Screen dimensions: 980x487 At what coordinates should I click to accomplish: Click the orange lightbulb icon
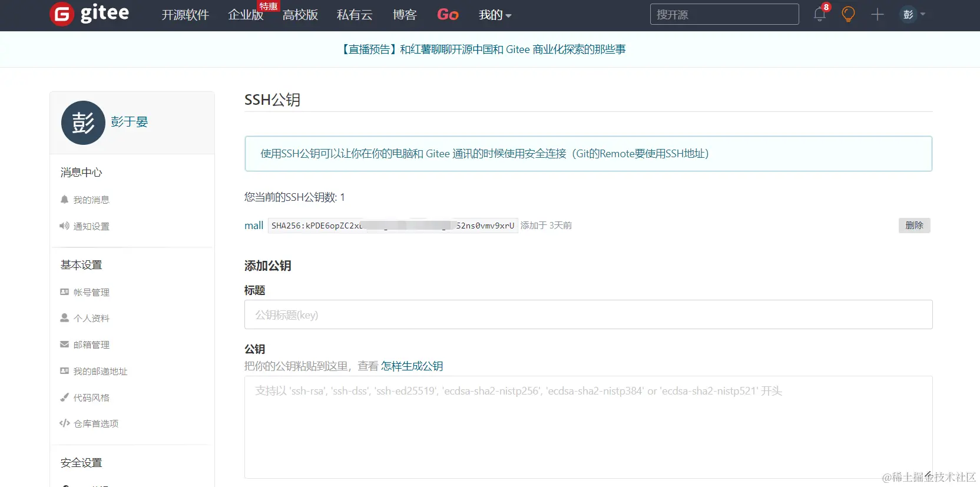tap(848, 14)
